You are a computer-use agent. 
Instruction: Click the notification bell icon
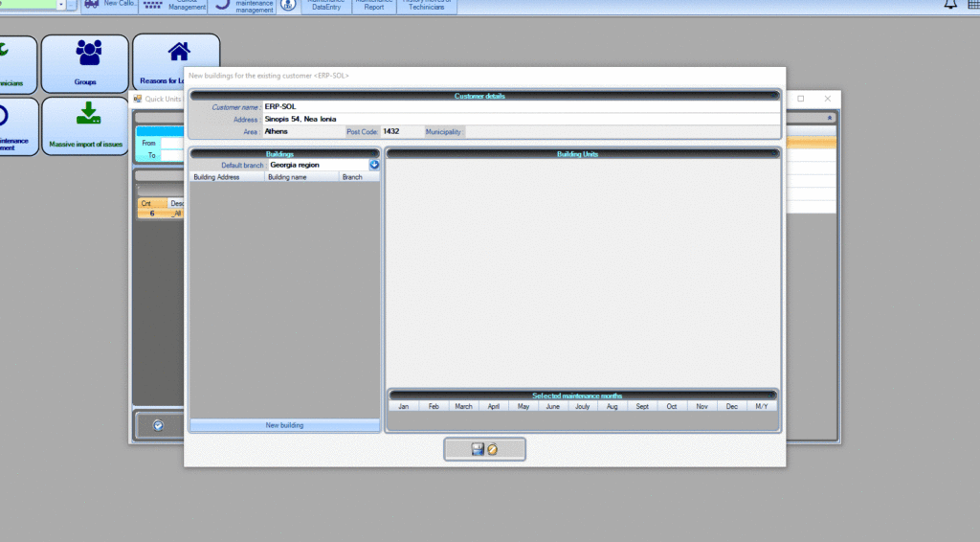pyautogui.click(x=950, y=5)
